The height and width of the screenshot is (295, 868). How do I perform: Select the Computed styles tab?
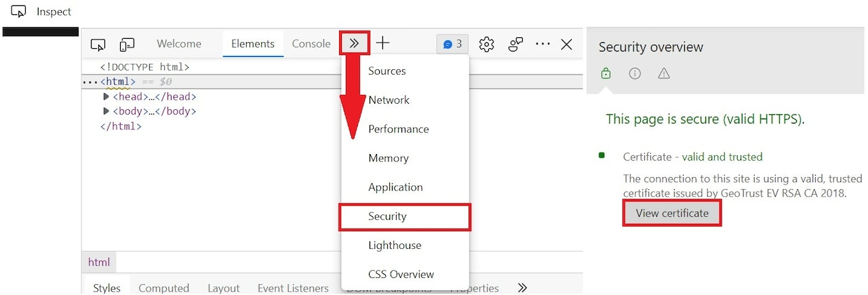coord(163,288)
